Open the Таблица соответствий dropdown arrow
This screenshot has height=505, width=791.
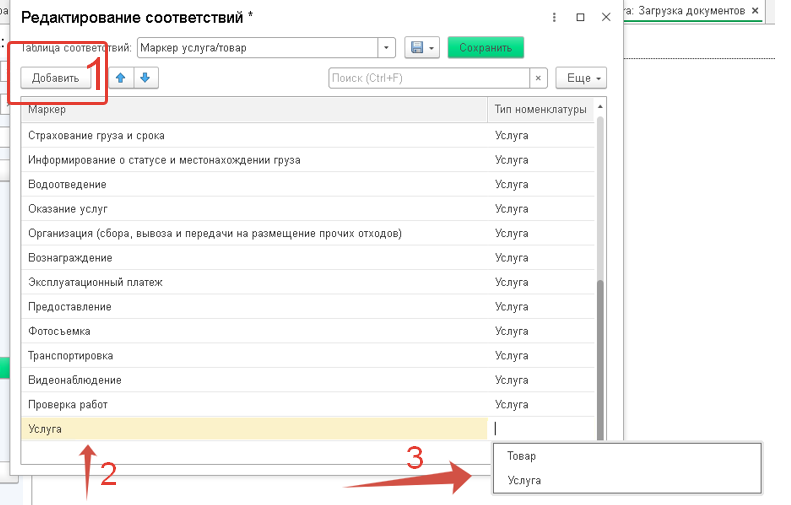pyautogui.click(x=386, y=48)
